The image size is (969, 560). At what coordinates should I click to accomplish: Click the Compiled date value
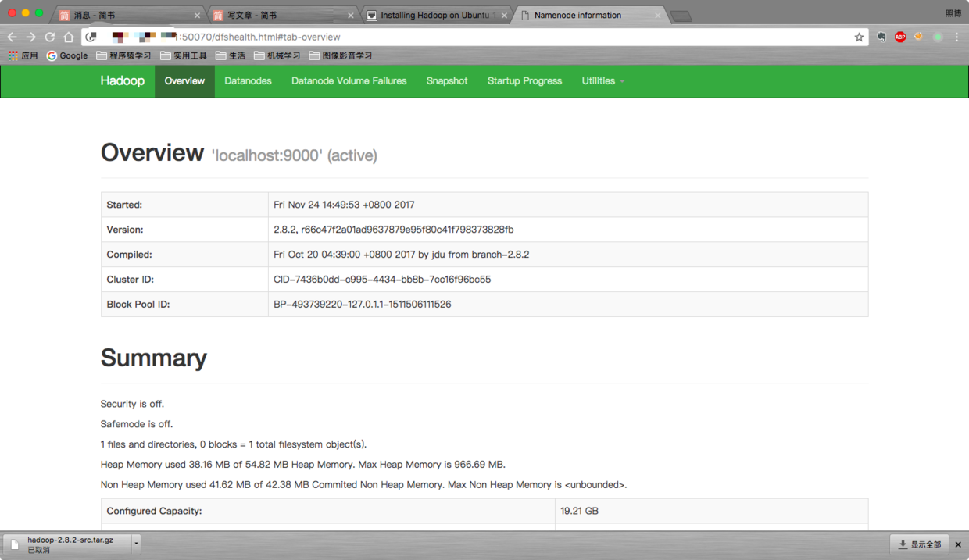(401, 255)
